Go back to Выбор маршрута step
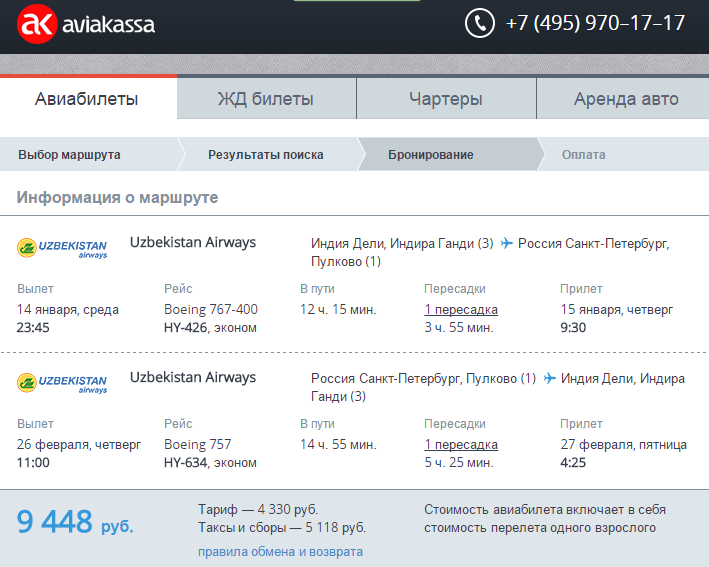This screenshot has height=567, width=709. (70, 155)
